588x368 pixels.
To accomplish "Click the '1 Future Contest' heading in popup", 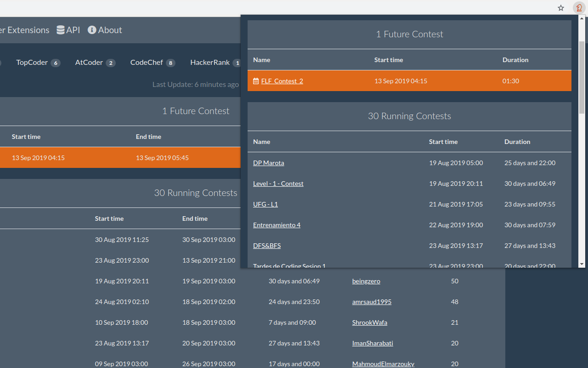I will point(409,34).
